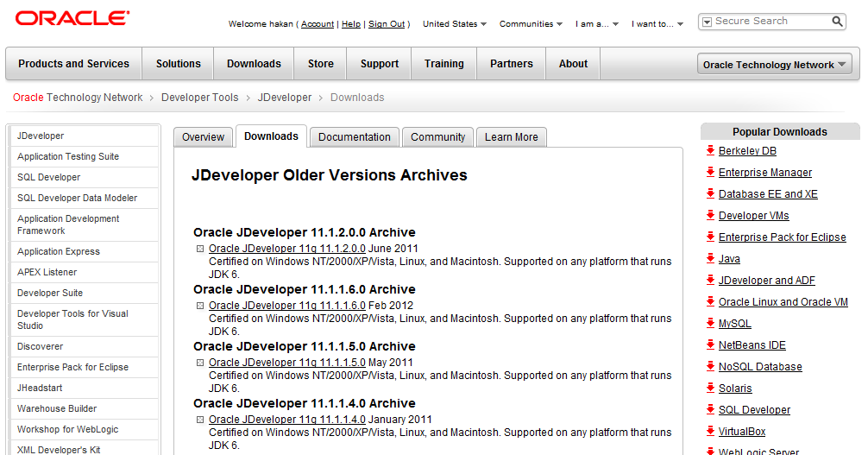Screen dimensions: 868x455
Task: Click the download icon beside Oracle Linux and Oracle VM
Action: tap(710, 302)
